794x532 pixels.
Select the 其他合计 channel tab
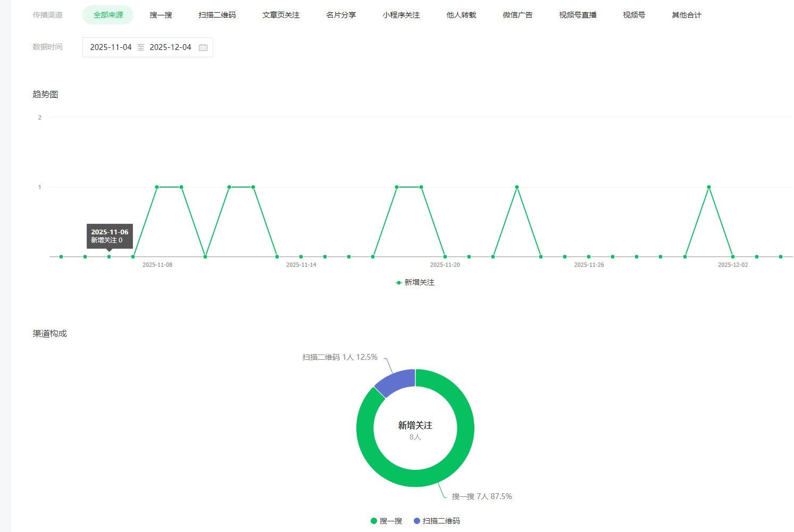[x=686, y=15]
